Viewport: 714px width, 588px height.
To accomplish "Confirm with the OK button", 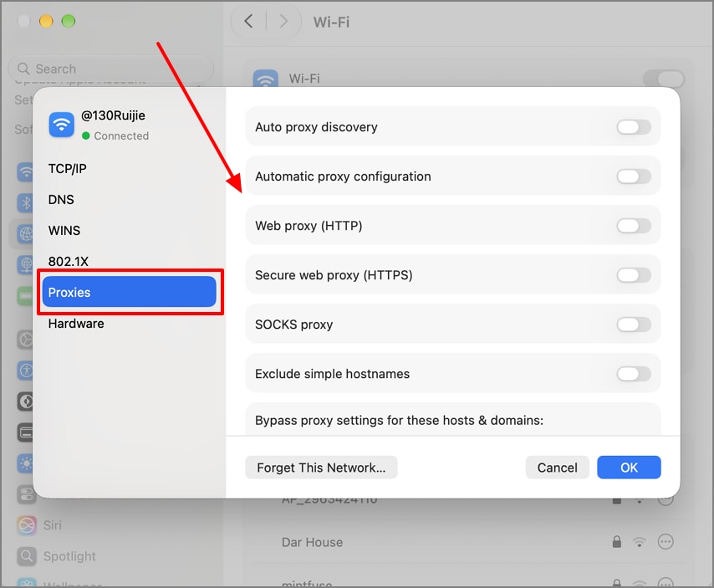I will 629,468.
